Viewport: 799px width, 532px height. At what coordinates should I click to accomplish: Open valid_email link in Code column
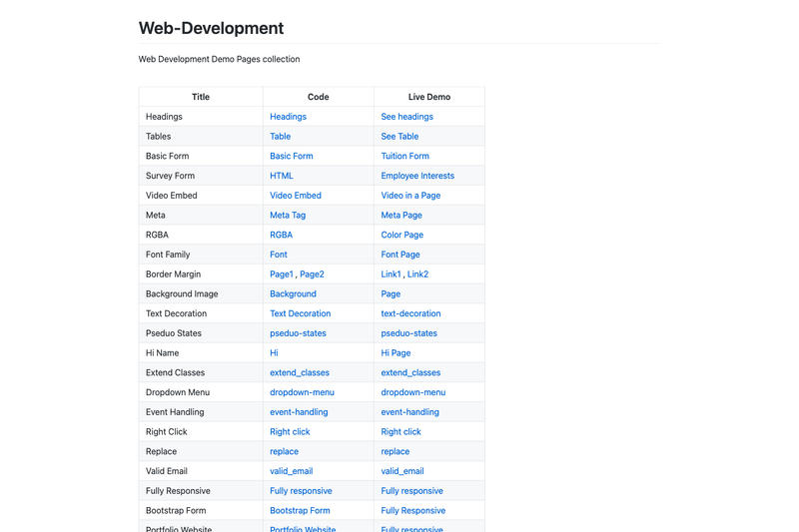point(291,471)
